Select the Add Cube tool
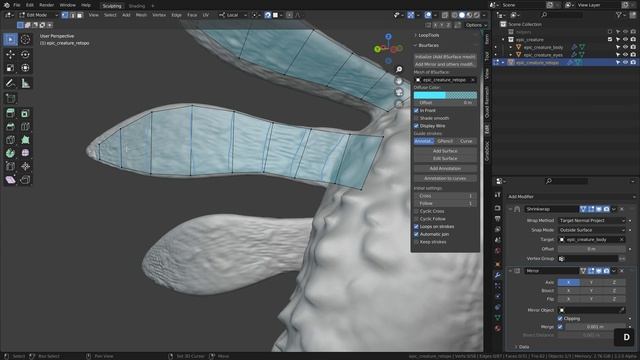 (10, 98)
